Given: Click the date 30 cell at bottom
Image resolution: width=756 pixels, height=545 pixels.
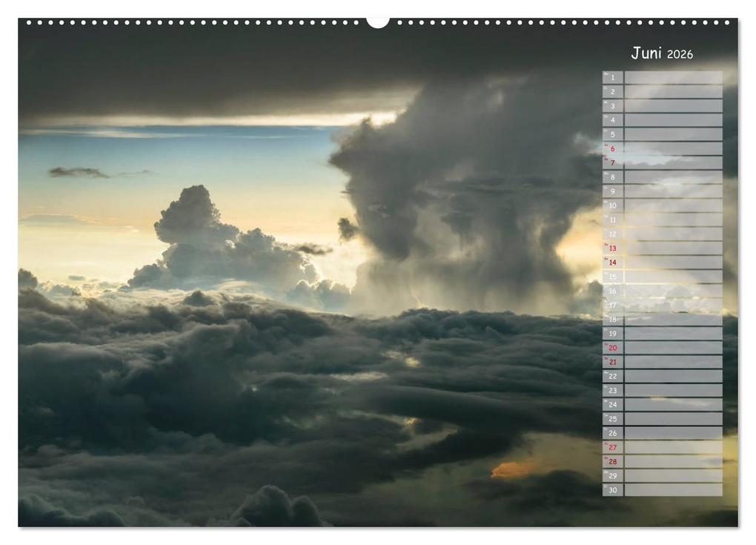Looking at the screenshot, I should click(614, 489).
